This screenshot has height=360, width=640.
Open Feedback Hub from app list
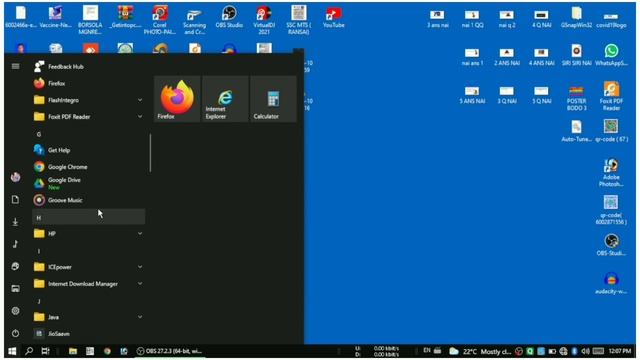click(89, 67)
